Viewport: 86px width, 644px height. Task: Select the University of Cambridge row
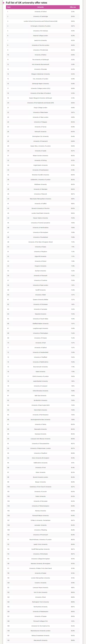point(43,16)
